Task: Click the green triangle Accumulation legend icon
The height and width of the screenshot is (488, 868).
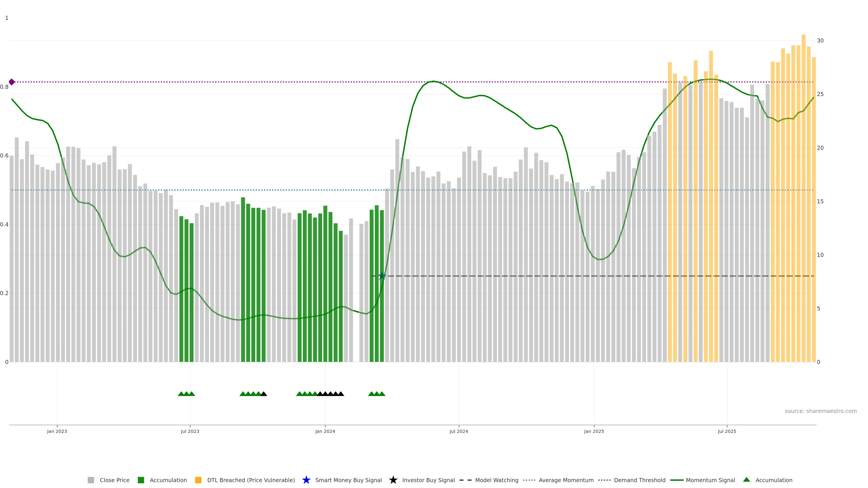Action: click(747, 480)
